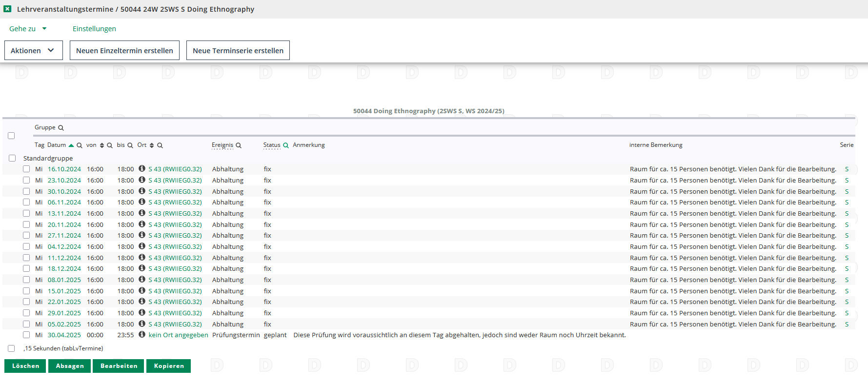Open the Einstellungen menu
Viewport: 868px width, 386px height.
pos(94,29)
